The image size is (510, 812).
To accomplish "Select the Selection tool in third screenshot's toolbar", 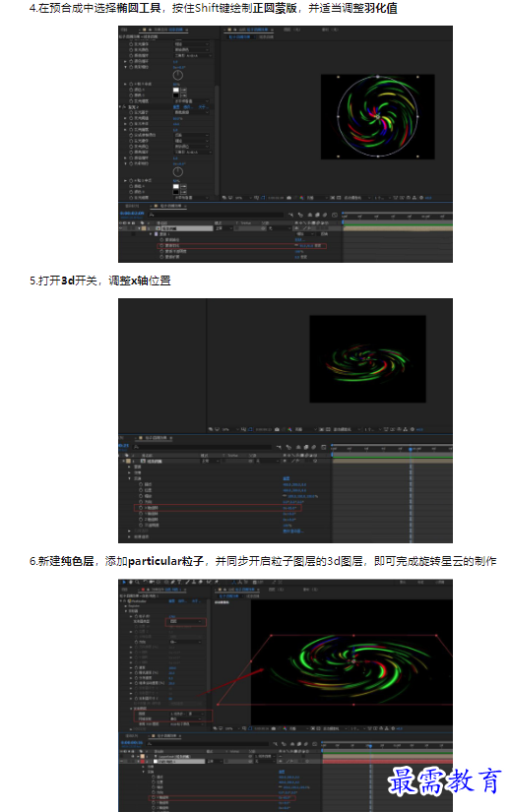I will 124,582.
